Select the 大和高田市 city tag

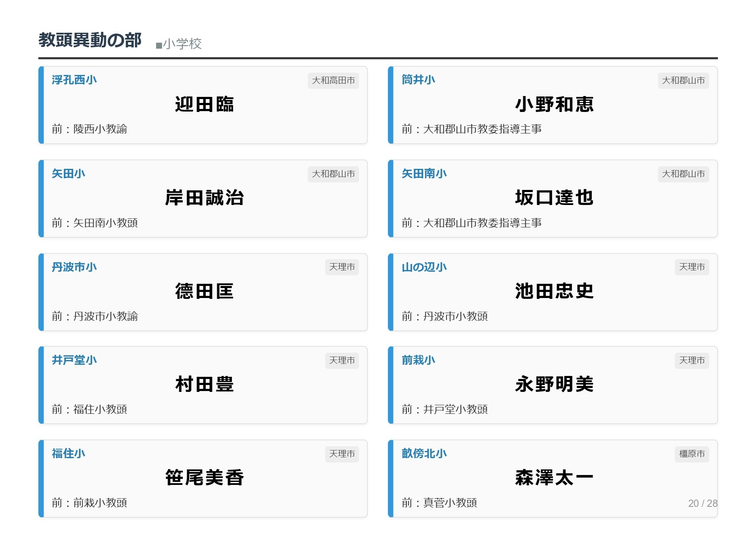(x=333, y=81)
